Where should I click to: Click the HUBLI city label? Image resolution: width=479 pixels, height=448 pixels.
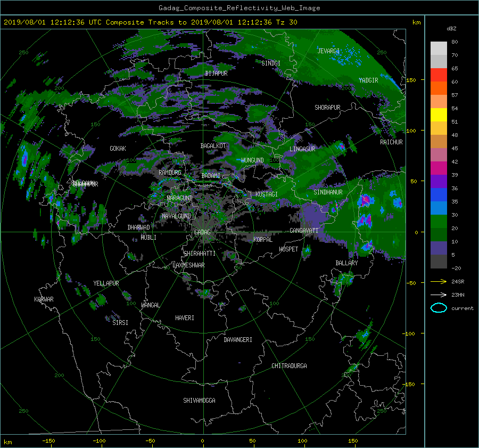point(148,238)
